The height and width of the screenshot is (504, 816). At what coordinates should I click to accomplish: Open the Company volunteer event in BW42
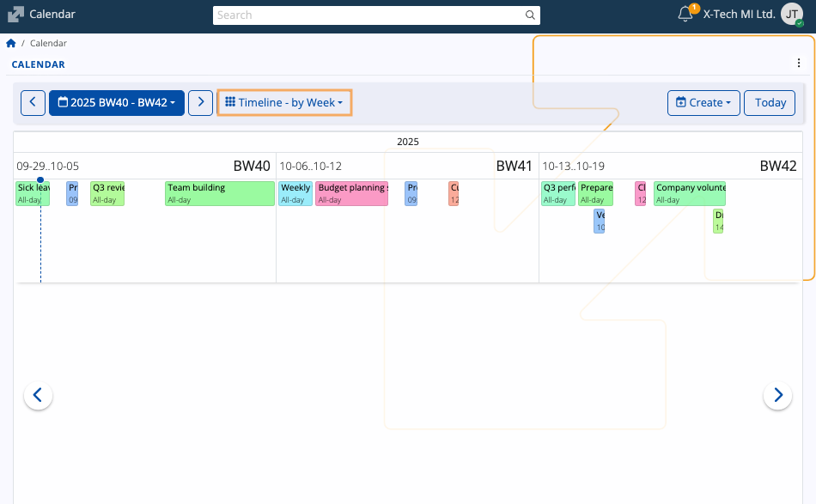pos(689,193)
